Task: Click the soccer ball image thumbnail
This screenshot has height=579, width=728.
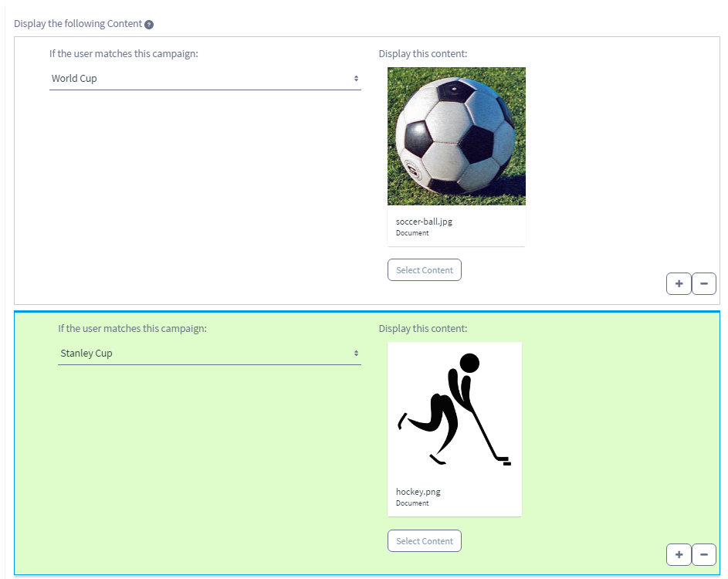Action: tap(456, 136)
